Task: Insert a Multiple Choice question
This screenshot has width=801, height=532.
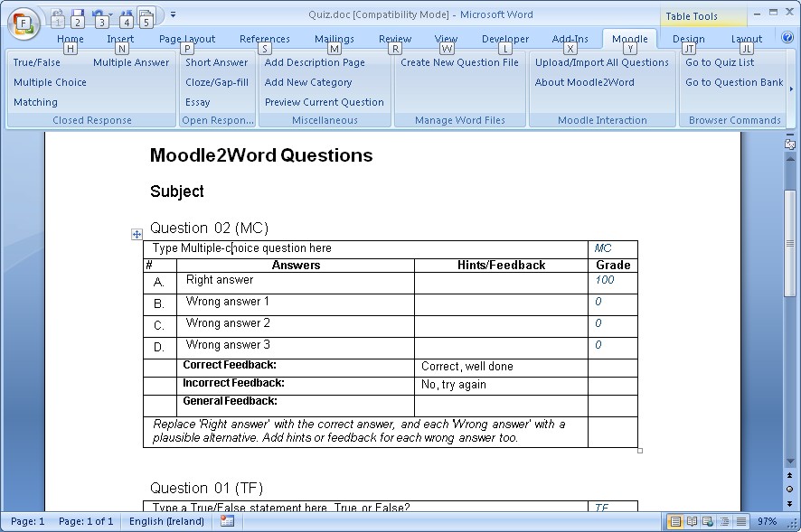Action: click(x=50, y=82)
